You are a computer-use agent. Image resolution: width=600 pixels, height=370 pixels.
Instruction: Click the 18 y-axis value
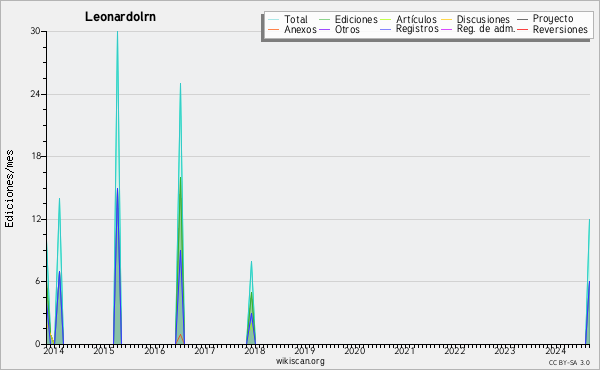[36, 156]
